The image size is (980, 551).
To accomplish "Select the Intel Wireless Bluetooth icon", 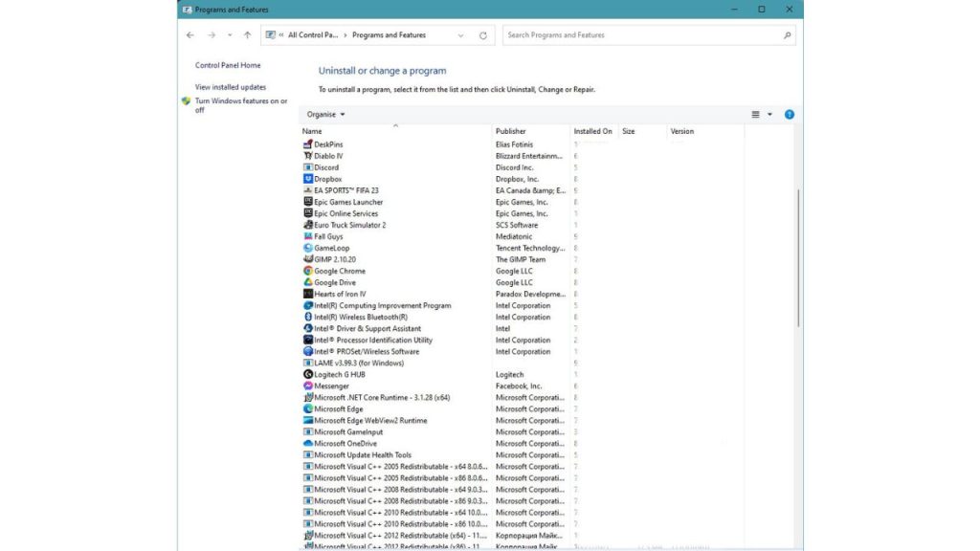I will point(307,317).
